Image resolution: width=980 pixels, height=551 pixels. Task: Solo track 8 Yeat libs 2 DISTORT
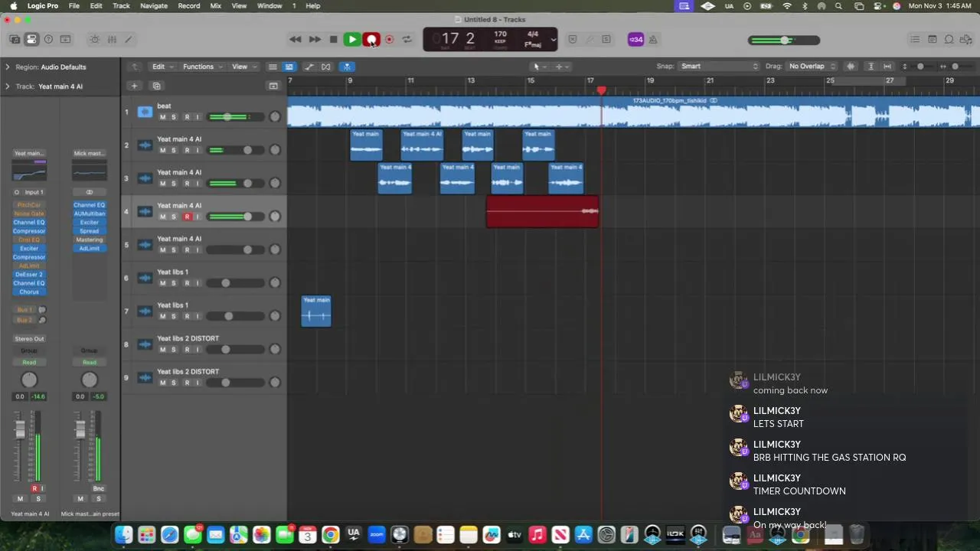pos(174,350)
